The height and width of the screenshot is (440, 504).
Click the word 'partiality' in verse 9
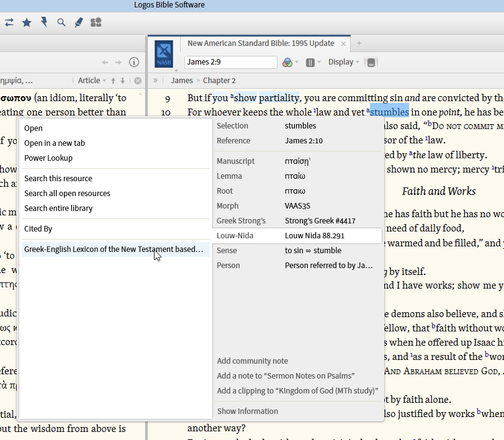[279, 98]
